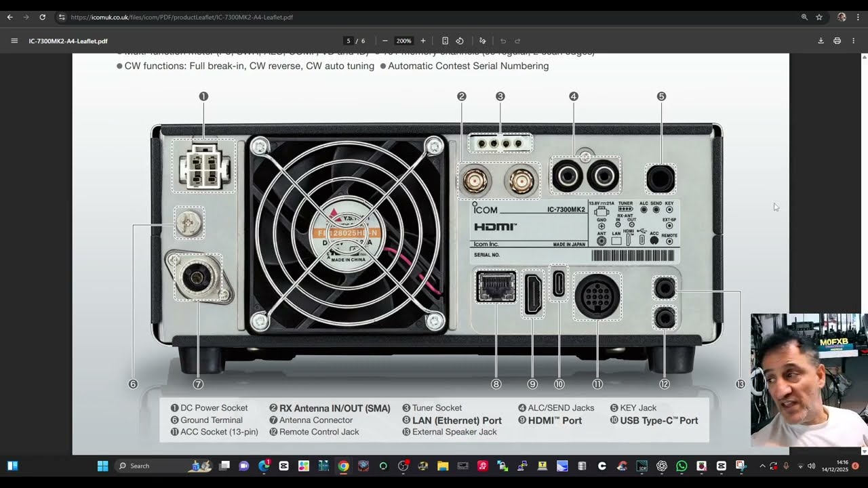Go back to the previous page in browser
Viewport: 868px width, 488px height.
tap(9, 17)
